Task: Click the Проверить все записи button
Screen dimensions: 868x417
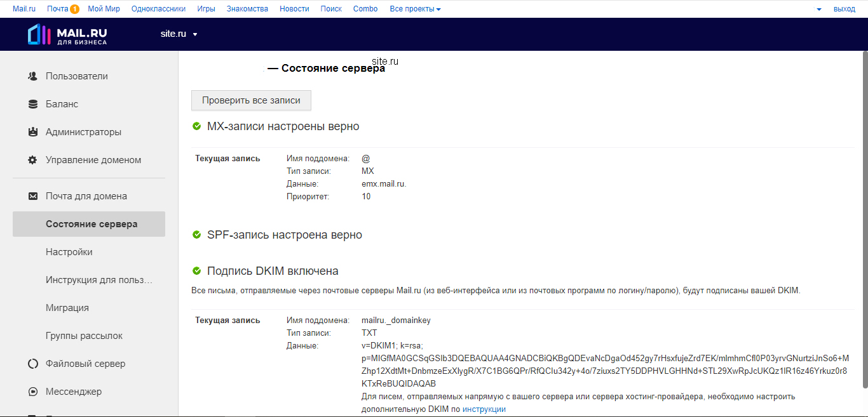Action: point(251,100)
